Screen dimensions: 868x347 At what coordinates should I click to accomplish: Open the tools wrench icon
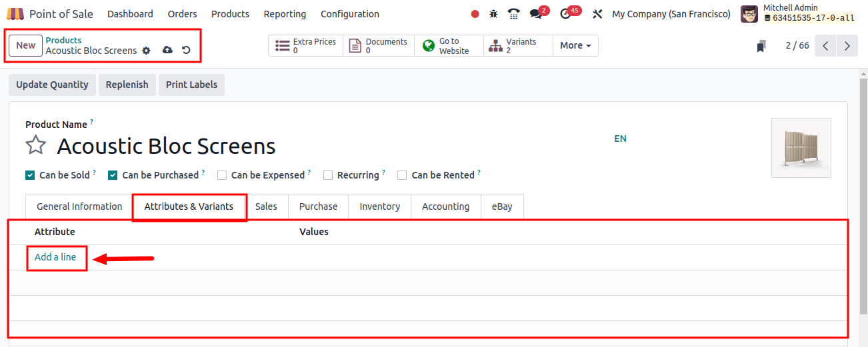[x=597, y=14]
